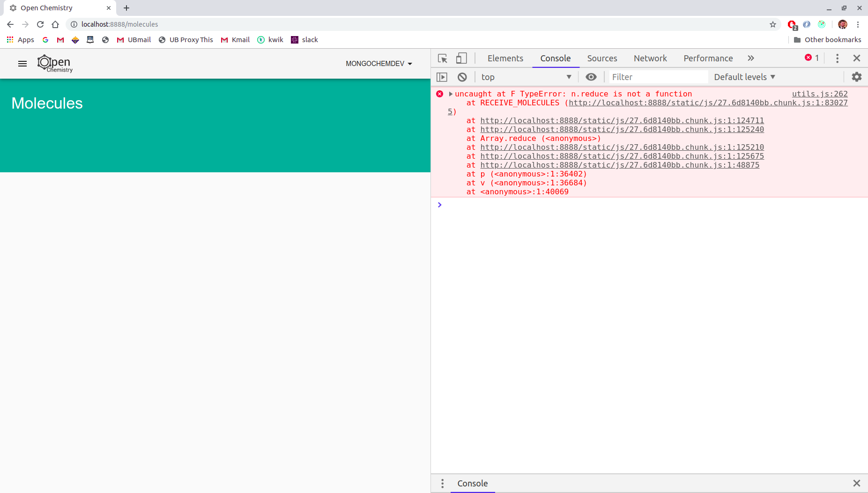Activate the inspect element picker
Screen dimensions: 868x493
(x=443, y=58)
